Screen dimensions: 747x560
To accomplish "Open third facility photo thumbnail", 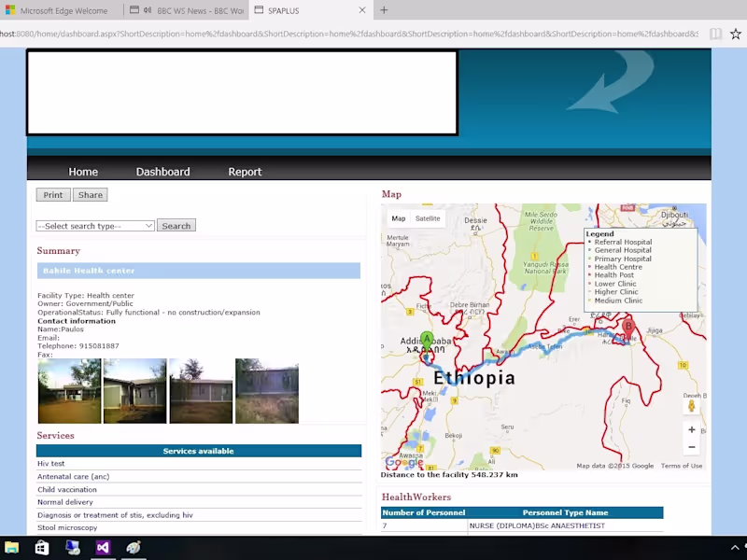I will click(x=201, y=391).
